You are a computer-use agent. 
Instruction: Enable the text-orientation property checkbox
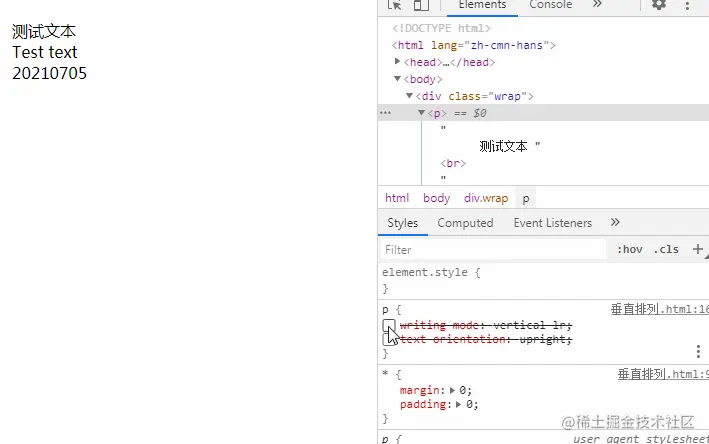pos(389,340)
